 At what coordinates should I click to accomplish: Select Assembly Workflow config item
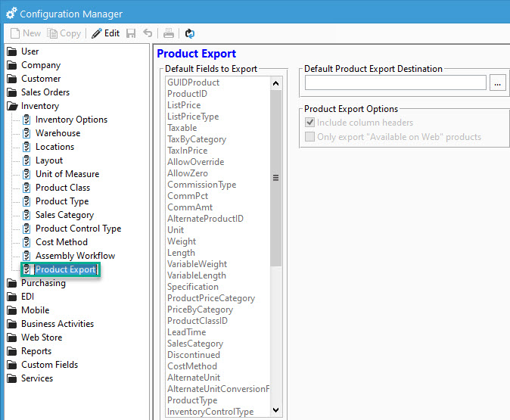pos(75,256)
